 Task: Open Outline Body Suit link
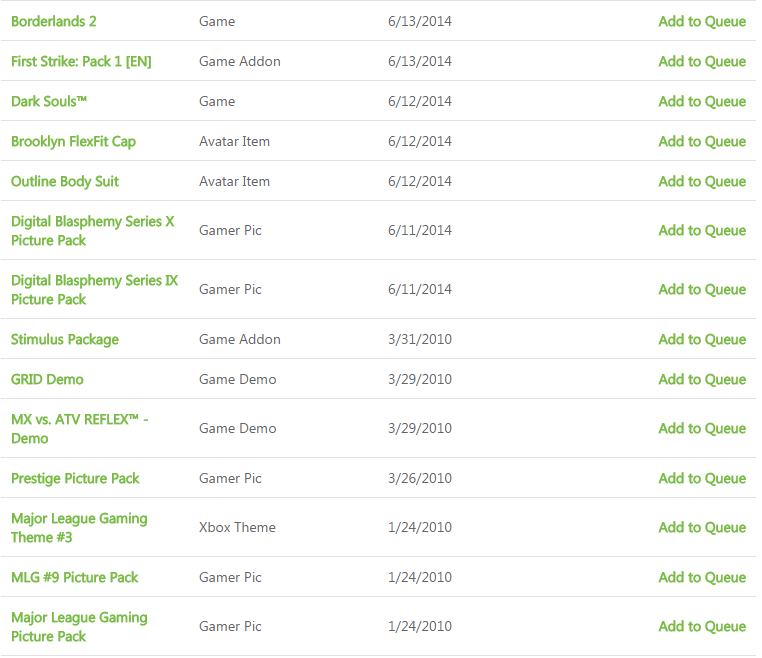[x=65, y=181]
